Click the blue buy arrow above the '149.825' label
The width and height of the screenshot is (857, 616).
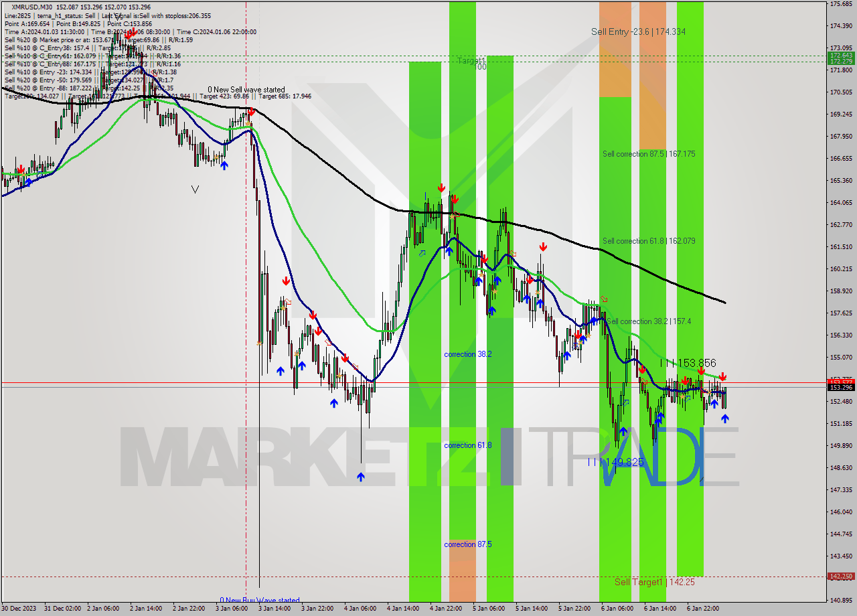pos(623,432)
